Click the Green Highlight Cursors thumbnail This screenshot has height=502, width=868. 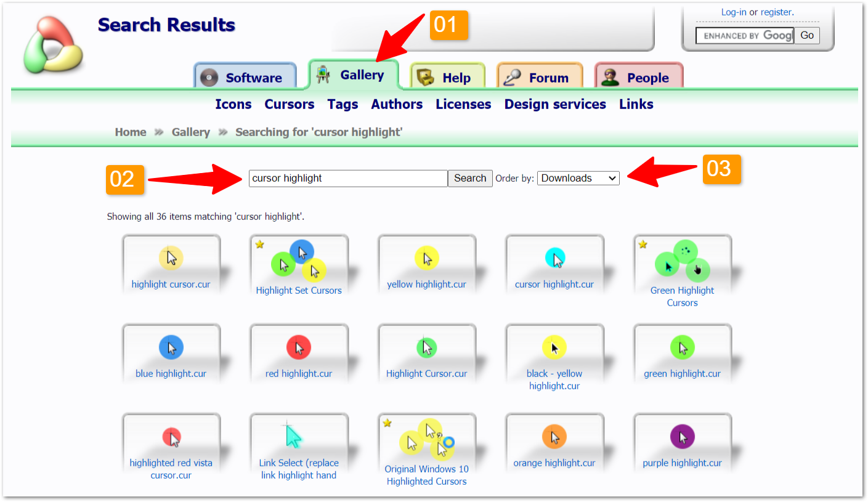pos(683,261)
